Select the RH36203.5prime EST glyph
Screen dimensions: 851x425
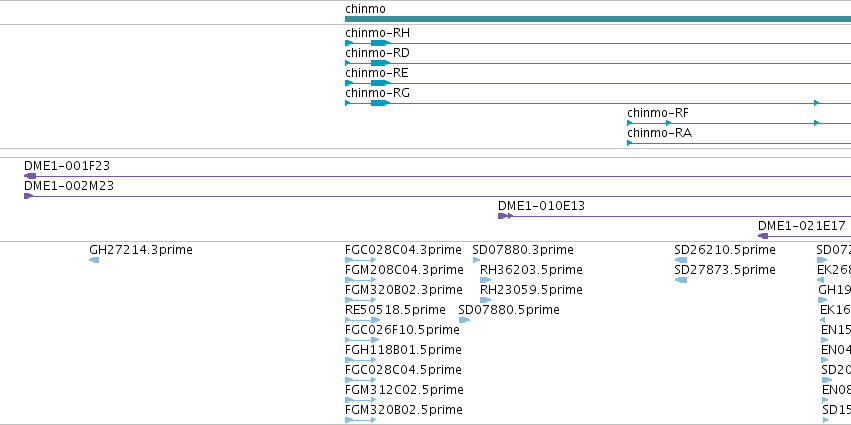(485, 280)
